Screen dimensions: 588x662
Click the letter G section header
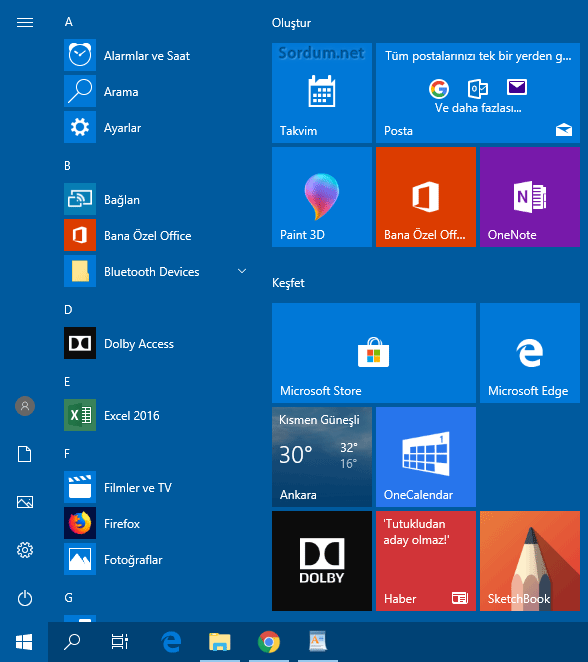pyautogui.click(x=68, y=598)
